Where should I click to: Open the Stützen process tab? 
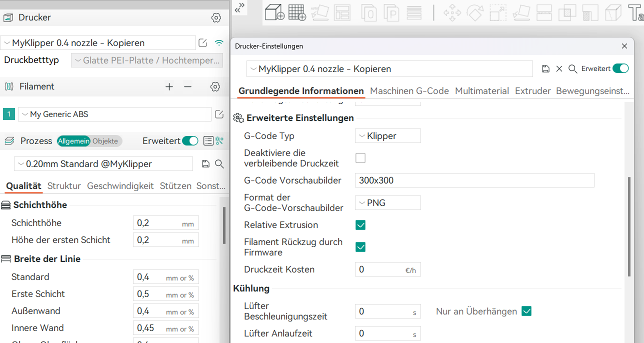pos(175,186)
